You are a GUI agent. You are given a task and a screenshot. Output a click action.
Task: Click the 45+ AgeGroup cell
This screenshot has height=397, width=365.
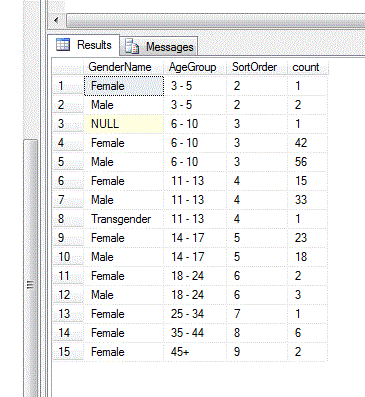(x=195, y=352)
